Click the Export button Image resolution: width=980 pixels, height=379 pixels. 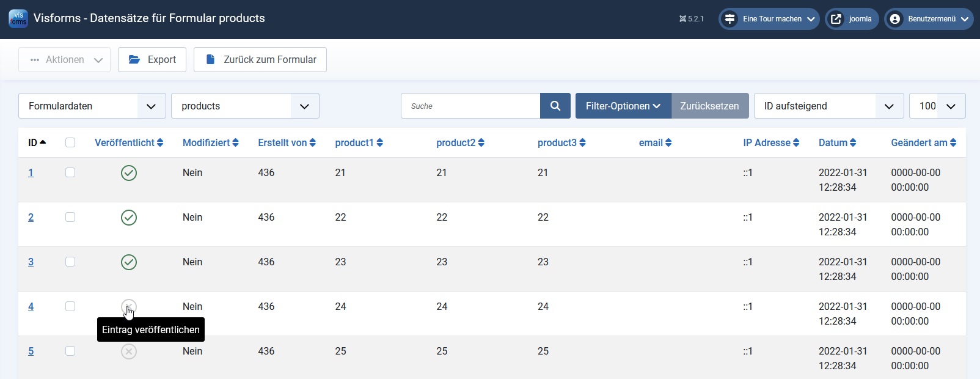[152, 59]
